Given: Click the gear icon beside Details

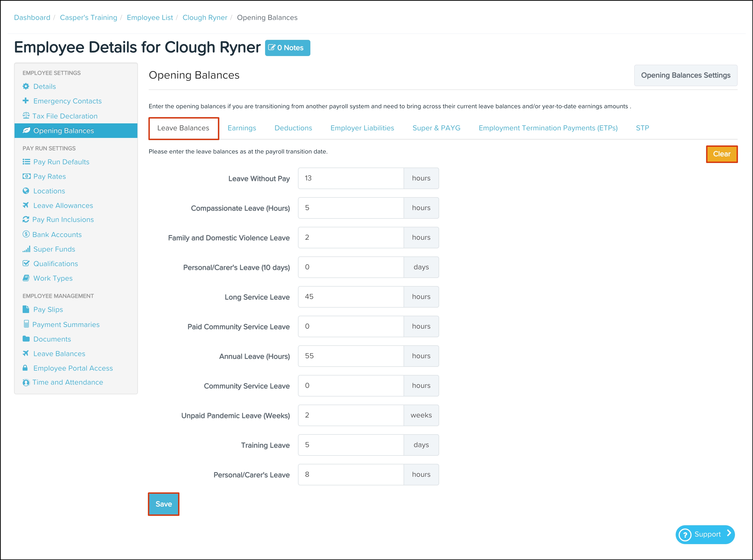Looking at the screenshot, I should (26, 86).
